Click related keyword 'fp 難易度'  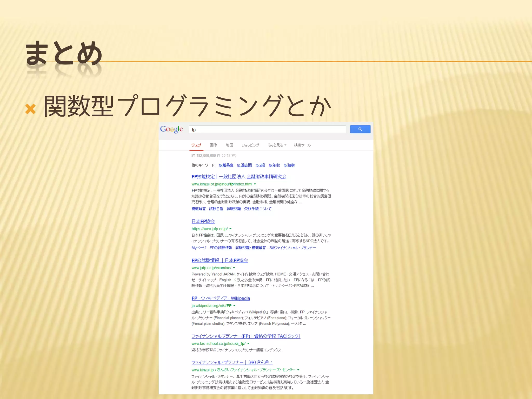pos(226,165)
